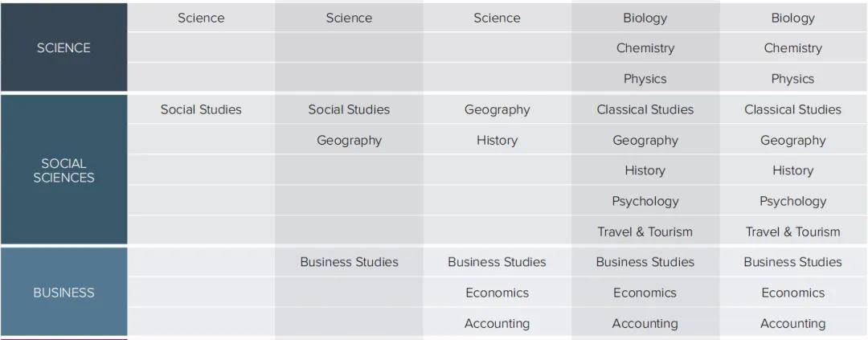Click Biology in the rightmost column
This screenshot has width=868, height=340.
[x=792, y=18]
